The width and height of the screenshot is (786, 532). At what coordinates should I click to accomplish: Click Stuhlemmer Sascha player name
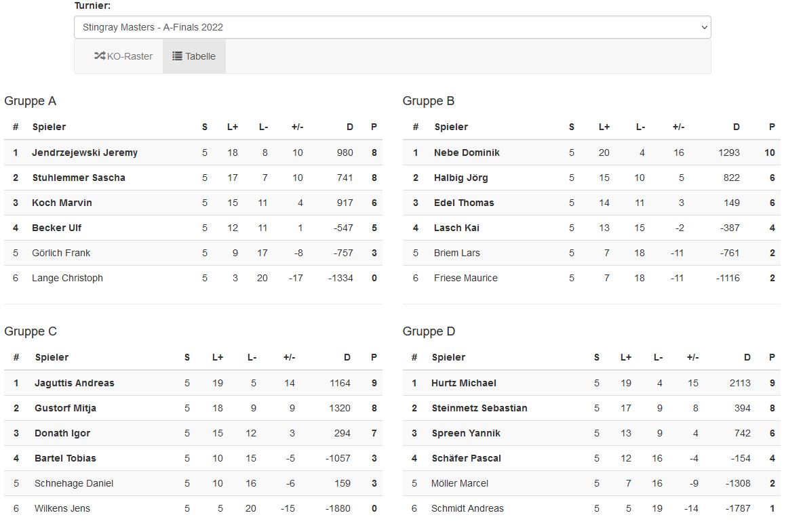click(79, 178)
